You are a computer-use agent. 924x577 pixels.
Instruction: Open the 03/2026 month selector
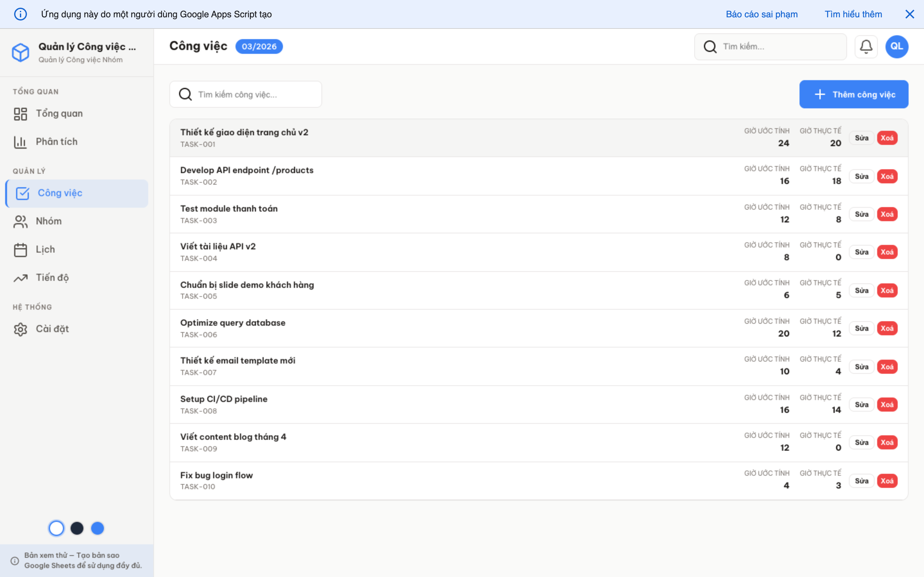[259, 46]
